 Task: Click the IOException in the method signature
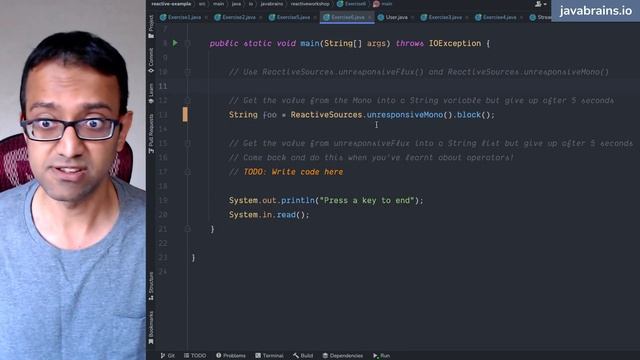[455, 43]
